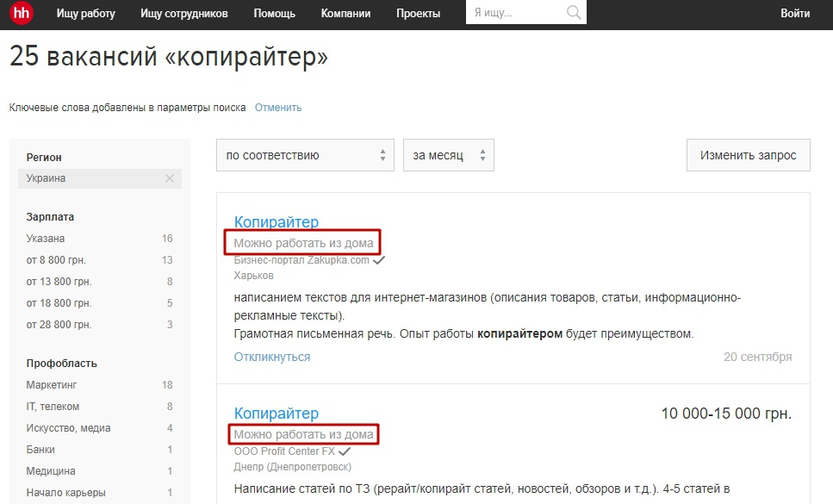Remove the Украина region filter

pyautogui.click(x=170, y=178)
